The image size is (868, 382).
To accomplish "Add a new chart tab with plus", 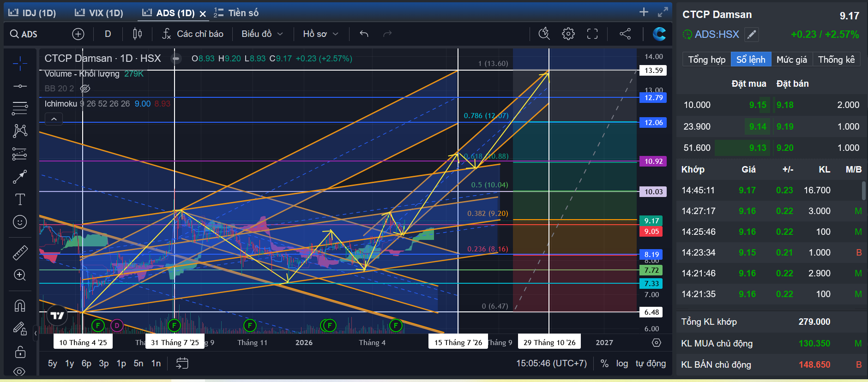I will click(x=644, y=12).
